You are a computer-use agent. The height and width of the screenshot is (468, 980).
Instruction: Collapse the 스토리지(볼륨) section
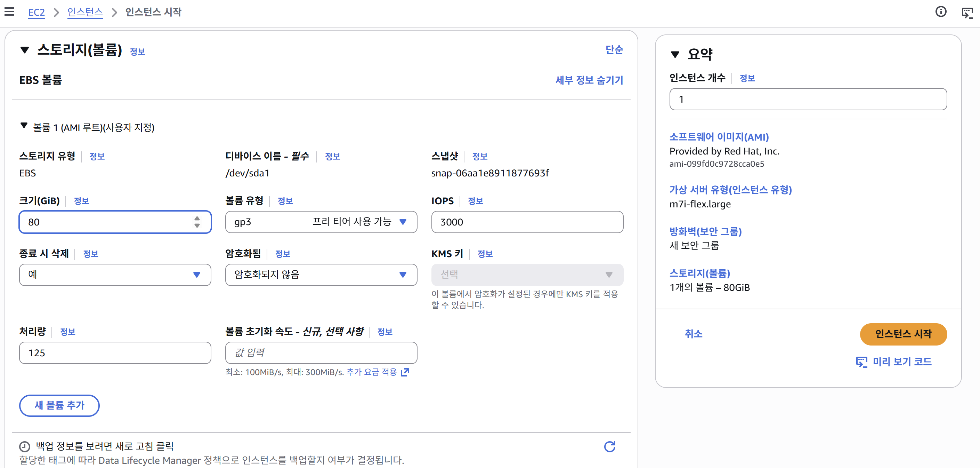25,50
